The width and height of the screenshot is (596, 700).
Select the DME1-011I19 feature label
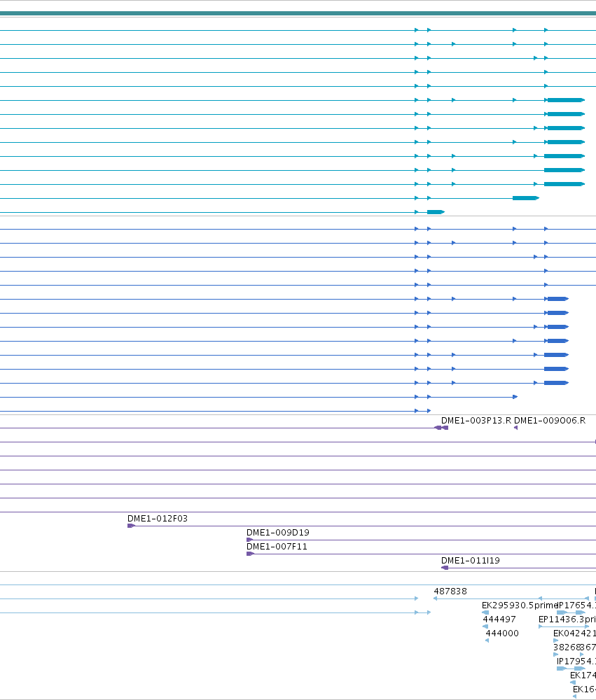coord(470,560)
